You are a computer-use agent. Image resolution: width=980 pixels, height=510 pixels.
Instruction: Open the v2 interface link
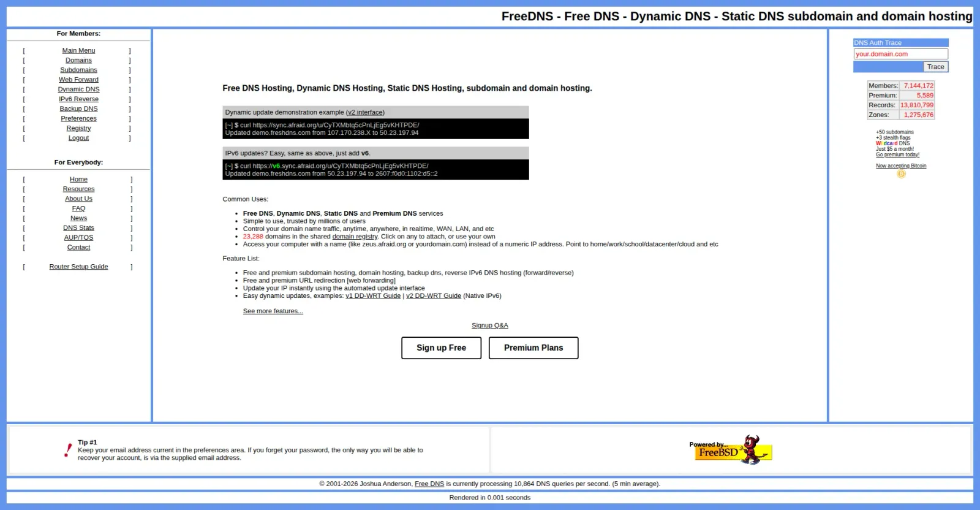point(365,113)
